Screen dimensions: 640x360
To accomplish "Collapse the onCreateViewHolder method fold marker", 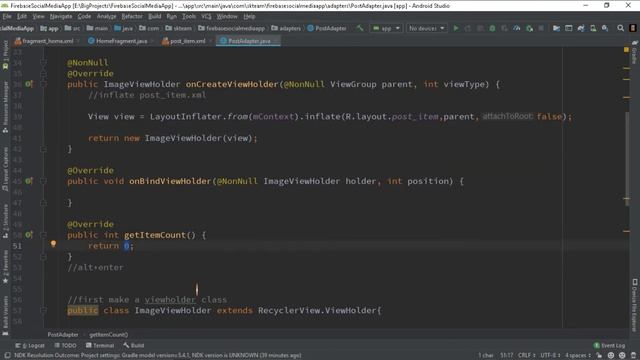I will 43,84.
